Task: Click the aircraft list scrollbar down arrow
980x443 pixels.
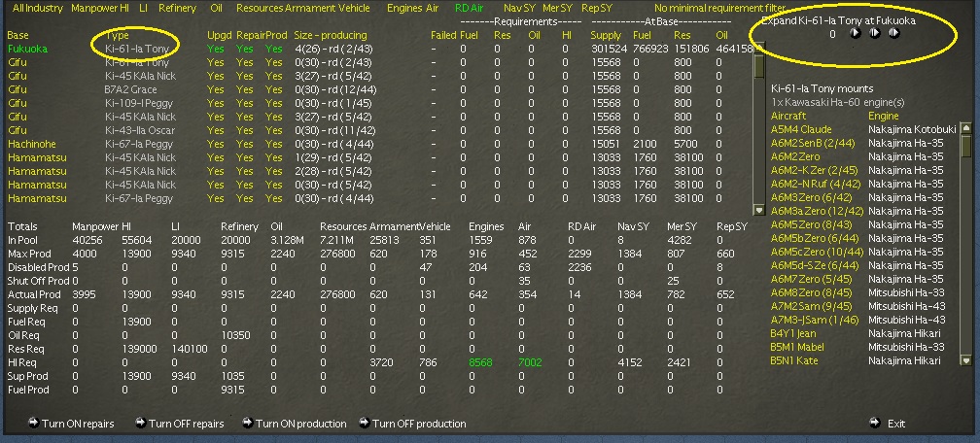Action: [x=965, y=360]
